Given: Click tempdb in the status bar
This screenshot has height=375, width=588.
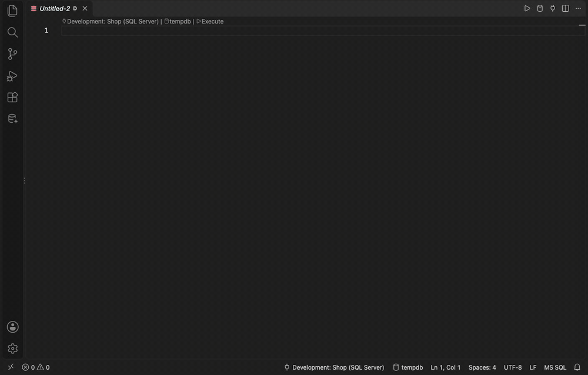Looking at the screenshot, I should (408, 367).
